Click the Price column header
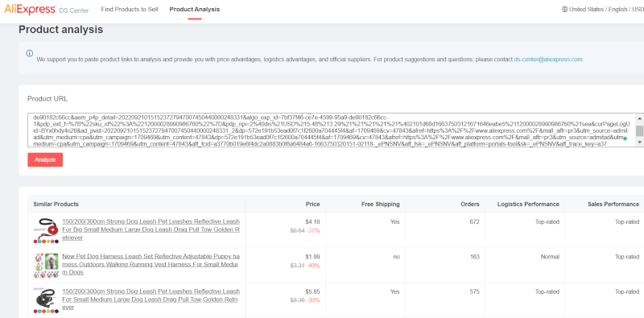Screen dimensions: 644x318 pos(312,204)
